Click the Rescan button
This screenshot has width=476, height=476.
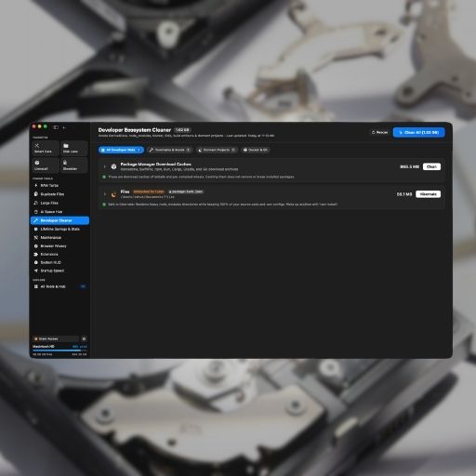click(x=379, y=132)
